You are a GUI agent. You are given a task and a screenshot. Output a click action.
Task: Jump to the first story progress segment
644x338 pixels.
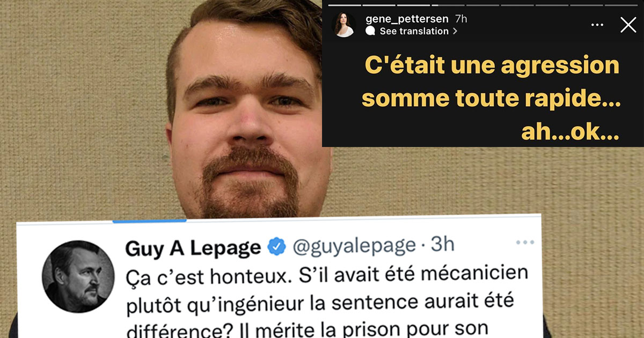click(x=345, y=5)
